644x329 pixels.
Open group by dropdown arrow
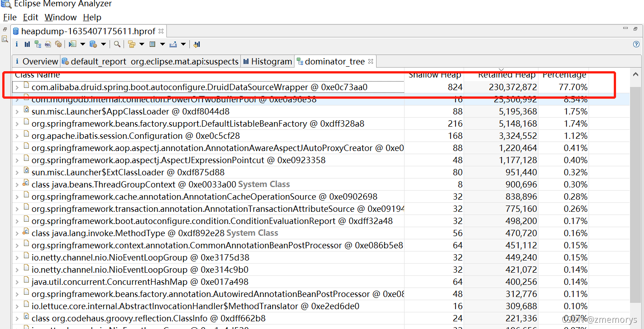tap(142, 44)
